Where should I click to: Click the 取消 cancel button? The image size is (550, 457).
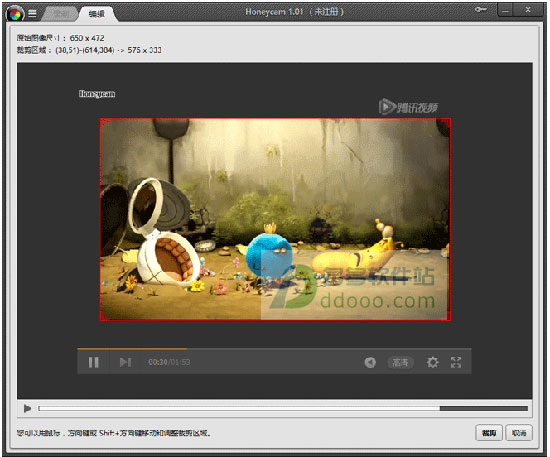coord(519,433)
